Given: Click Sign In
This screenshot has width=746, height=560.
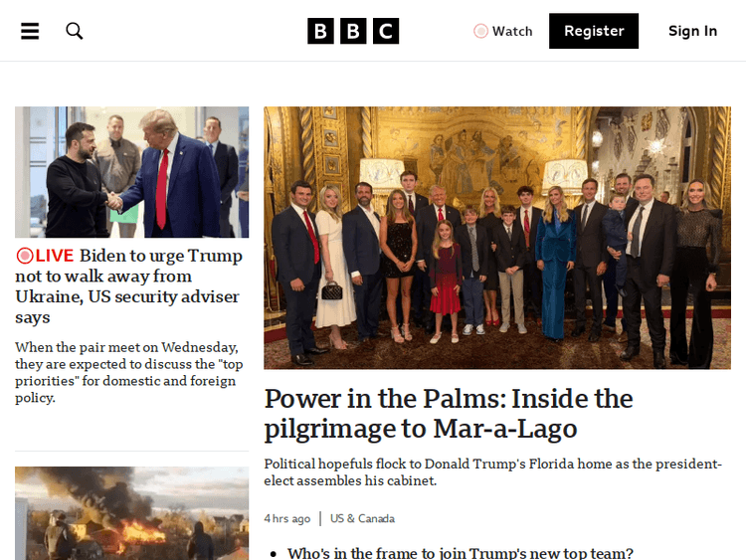Looking at the screenshot, I should click(692, 31).
